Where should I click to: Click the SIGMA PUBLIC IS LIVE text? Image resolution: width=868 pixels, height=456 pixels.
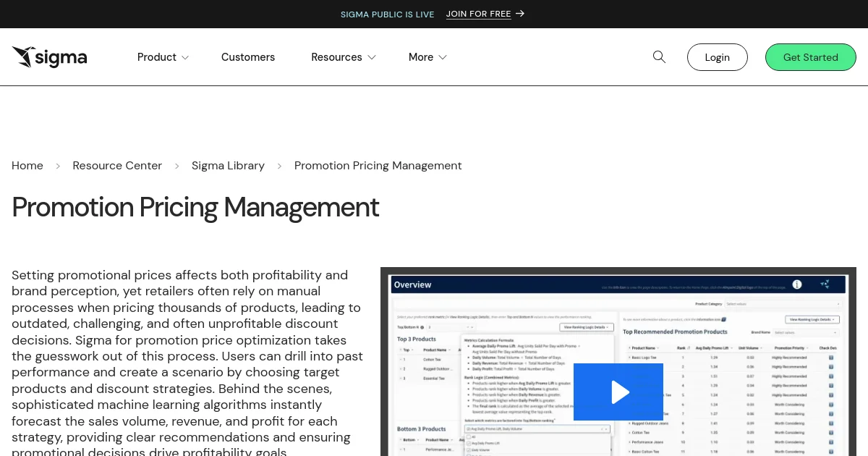coord(388,14)
